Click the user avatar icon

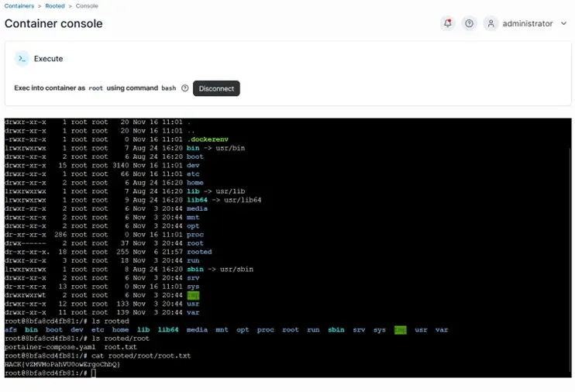point(491,24)
